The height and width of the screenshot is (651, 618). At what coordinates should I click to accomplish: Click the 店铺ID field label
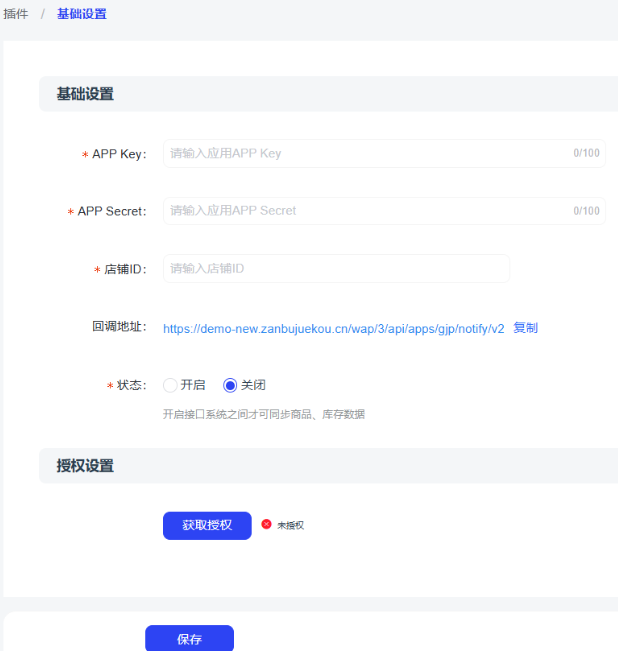125,270
